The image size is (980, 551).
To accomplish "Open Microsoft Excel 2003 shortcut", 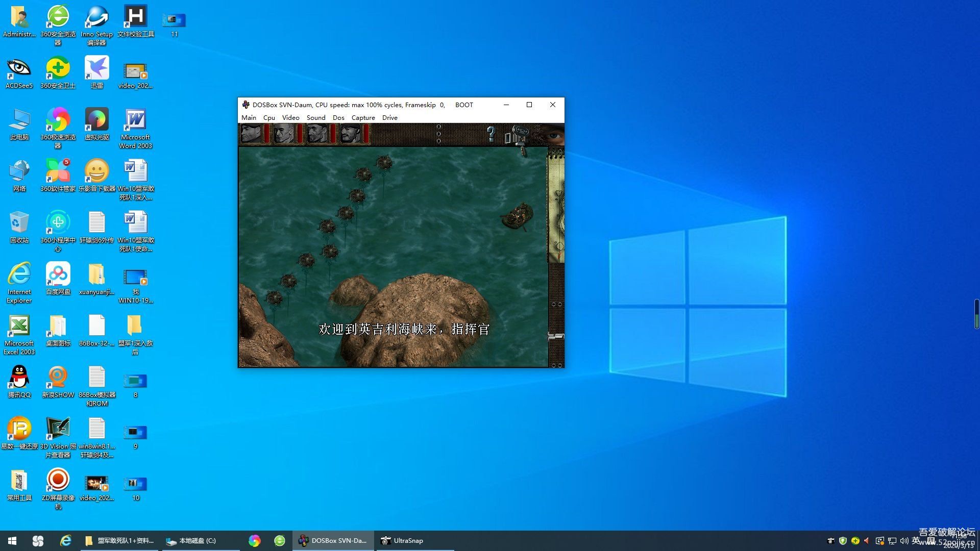I will click(19, 334).
